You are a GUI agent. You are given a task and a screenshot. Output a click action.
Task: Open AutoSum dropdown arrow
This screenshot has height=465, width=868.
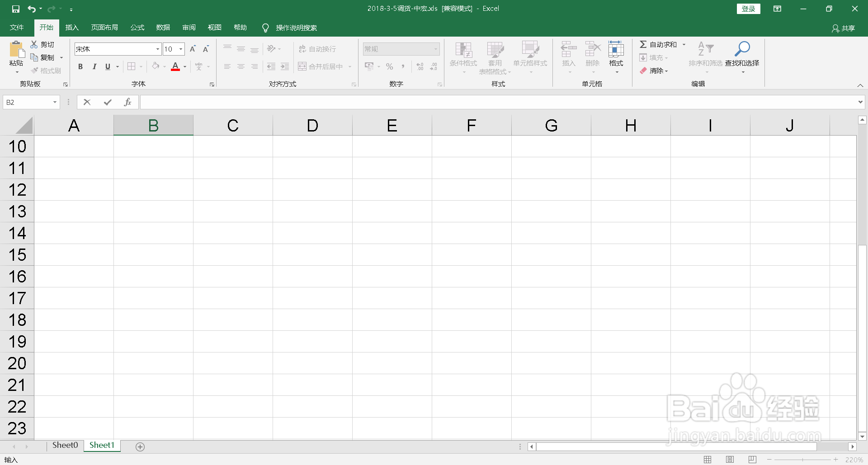point(684,44)
